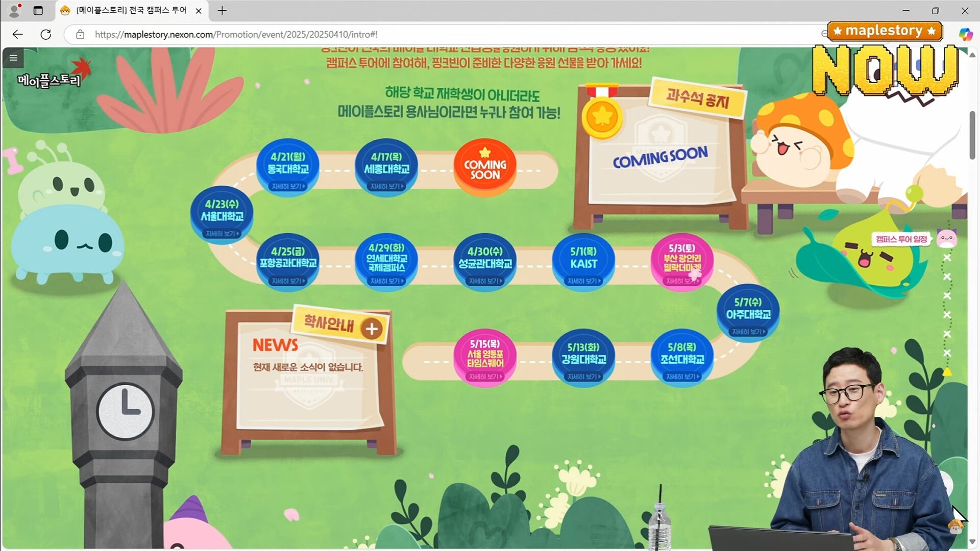980x551 pixels.
Task: Open the browser profile icon
Action: (15, 10)
